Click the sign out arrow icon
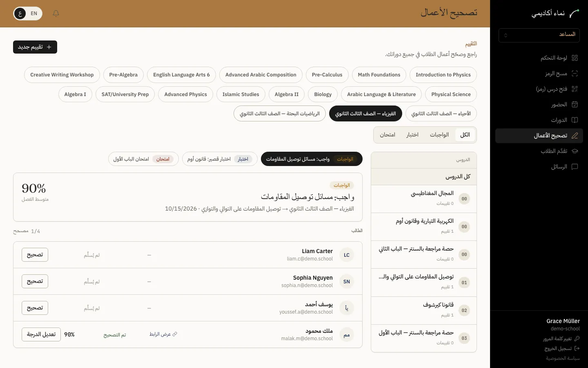 [577, 348]
